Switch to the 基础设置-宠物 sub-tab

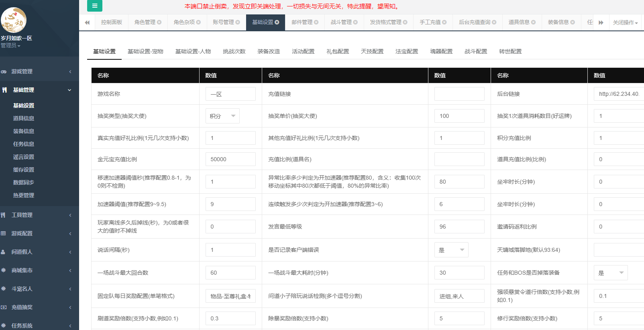[145, 51]
